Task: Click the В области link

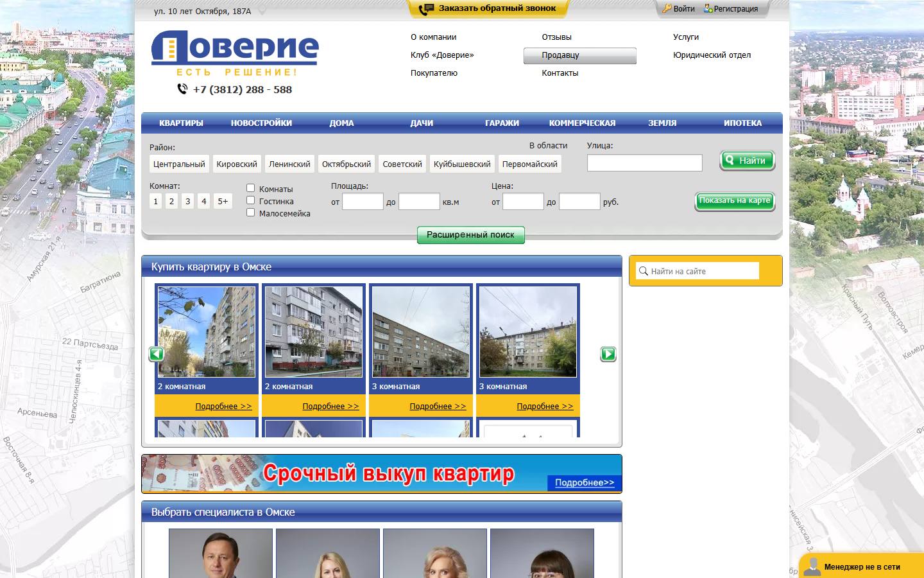Action: click(548, 146)
